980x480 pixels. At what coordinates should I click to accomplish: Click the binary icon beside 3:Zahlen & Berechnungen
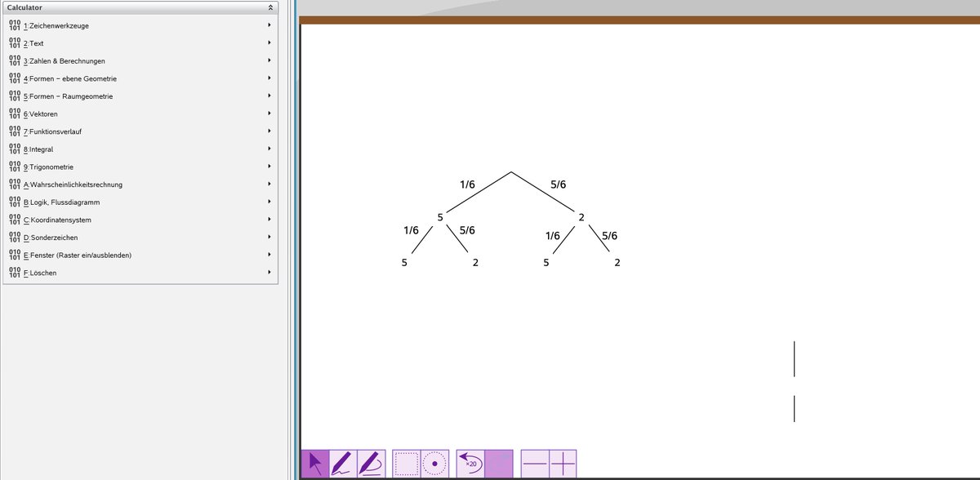[x=14, y=61]
